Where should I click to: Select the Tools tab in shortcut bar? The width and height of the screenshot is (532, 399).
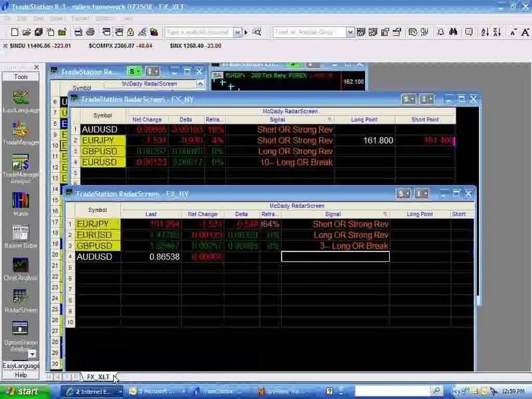pos(21,76)
